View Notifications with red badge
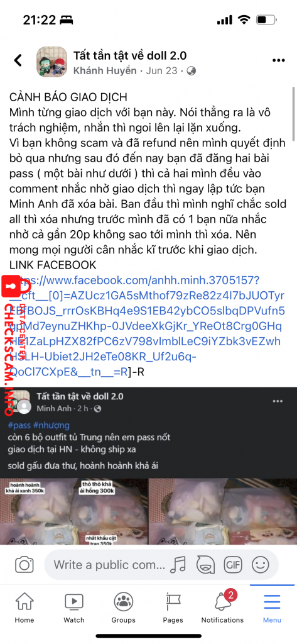Viewport: 297px width, 644px height. [222, 608]
